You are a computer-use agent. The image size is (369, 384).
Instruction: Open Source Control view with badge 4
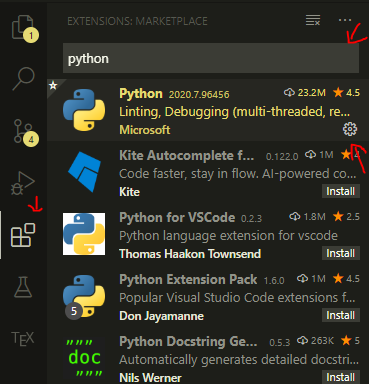click(25, 132)
